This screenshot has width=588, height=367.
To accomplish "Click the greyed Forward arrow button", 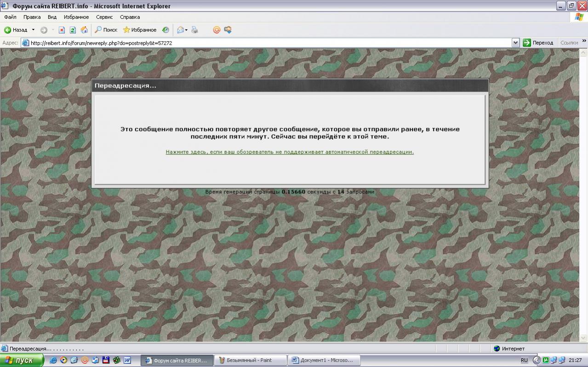I will [44, 30].
